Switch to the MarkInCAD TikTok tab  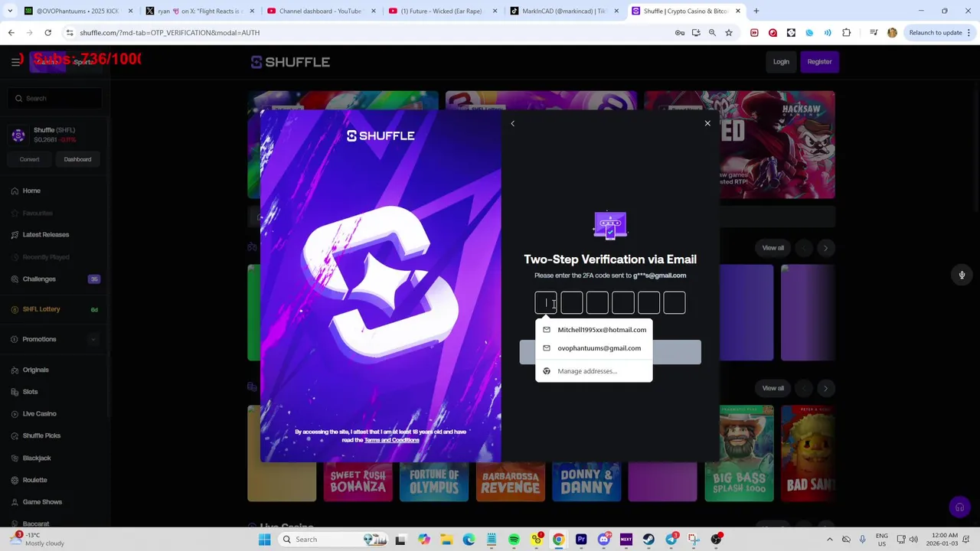pos(563,11)
